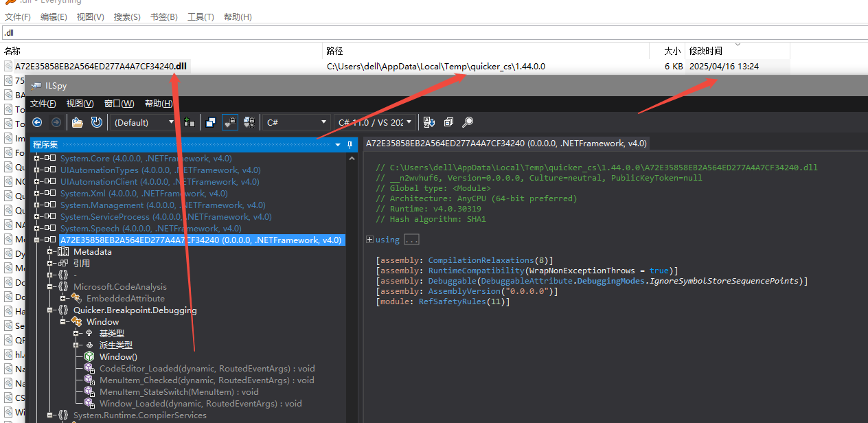
Task: Sort Everything results by 大小 column
Action: click(x=667, y=51)
